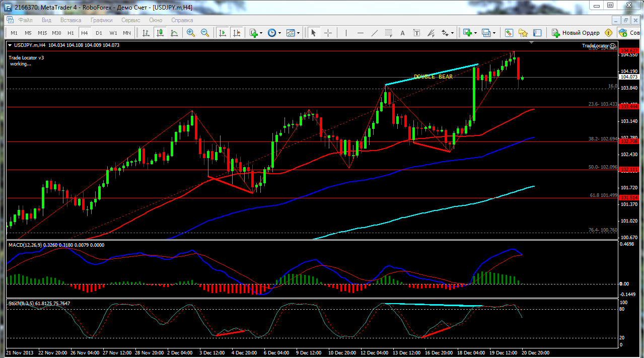Switch to the M1 timeframe

pos(14,33)
